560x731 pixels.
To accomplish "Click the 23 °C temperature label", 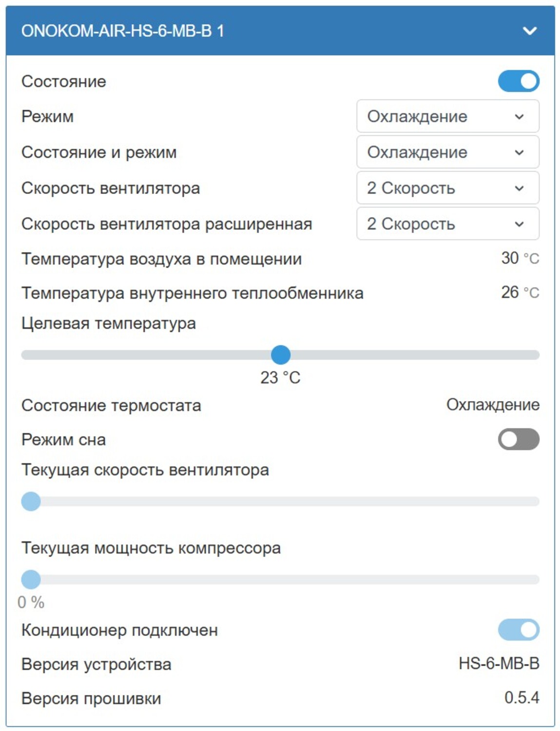I will point(280,377).
